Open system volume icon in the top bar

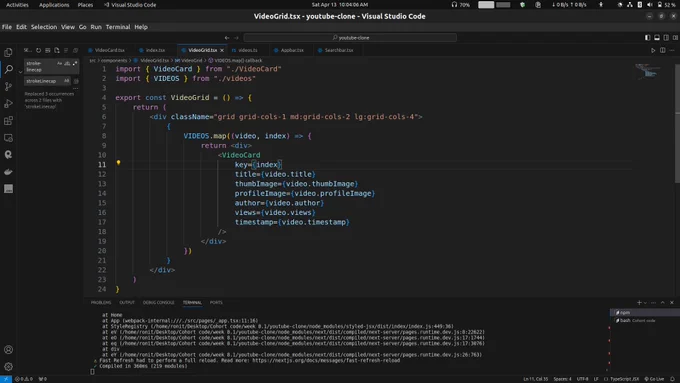click(650, 5)
